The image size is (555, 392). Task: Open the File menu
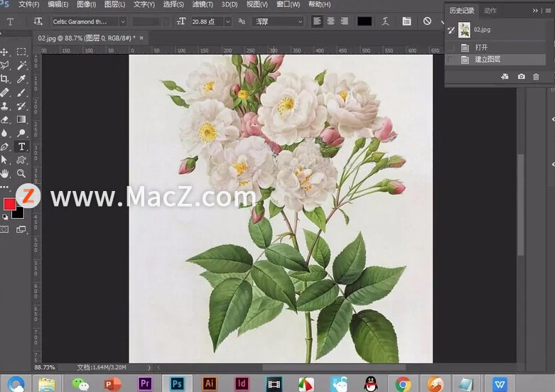pyautogui.click(x=28, y=4)
